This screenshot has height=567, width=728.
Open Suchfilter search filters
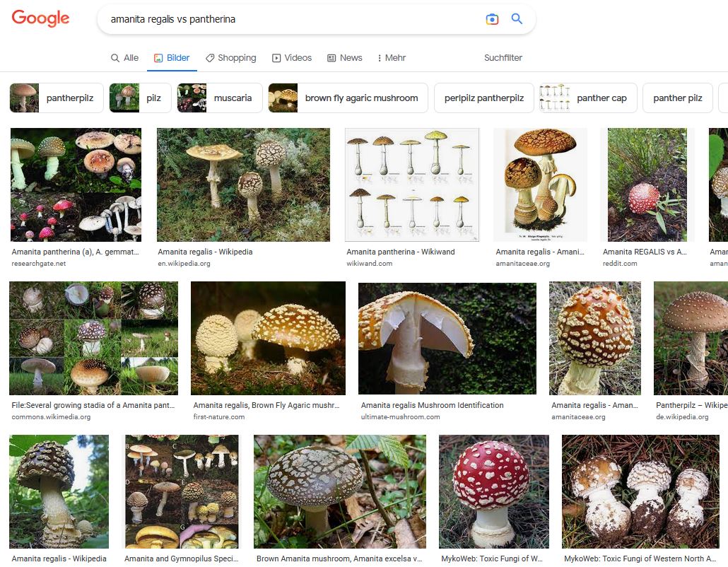(x=503, y=58)
